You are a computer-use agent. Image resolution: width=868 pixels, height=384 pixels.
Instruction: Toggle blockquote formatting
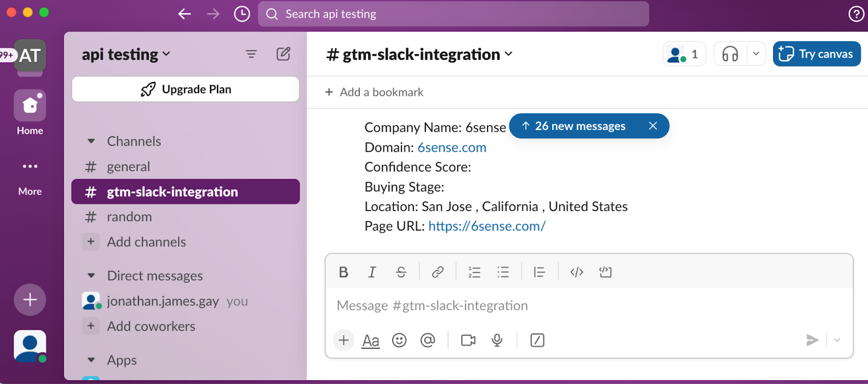click(539, 272)
